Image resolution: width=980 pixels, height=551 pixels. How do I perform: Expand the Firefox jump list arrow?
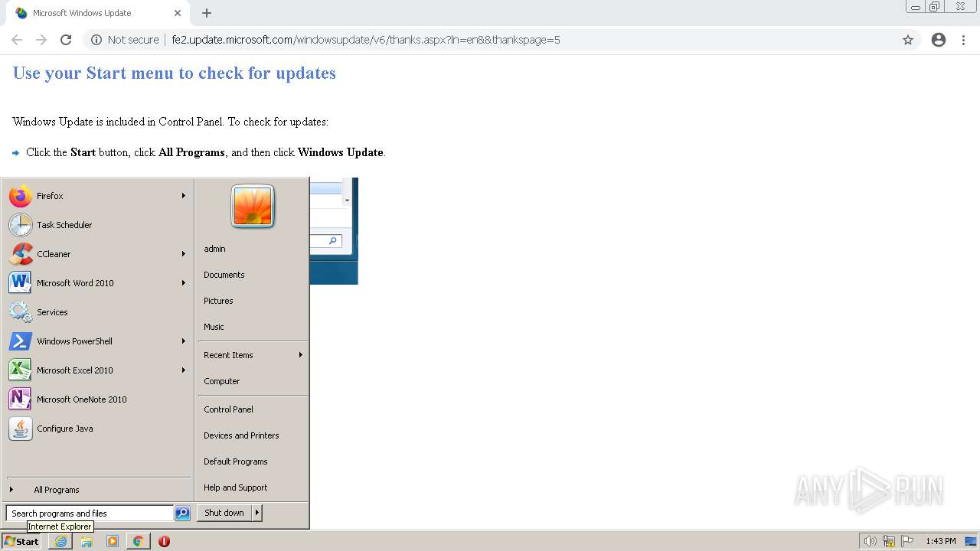click(x=184, y=196)
